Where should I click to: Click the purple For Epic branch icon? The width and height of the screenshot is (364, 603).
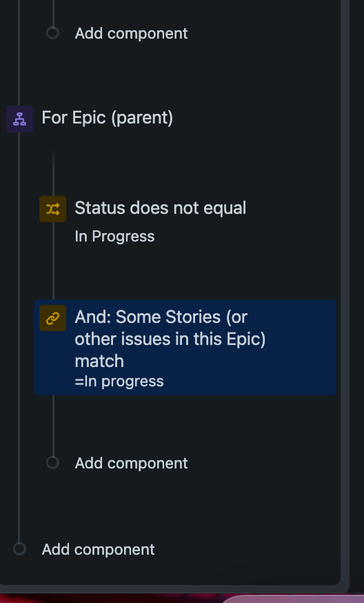pos(19,119)
